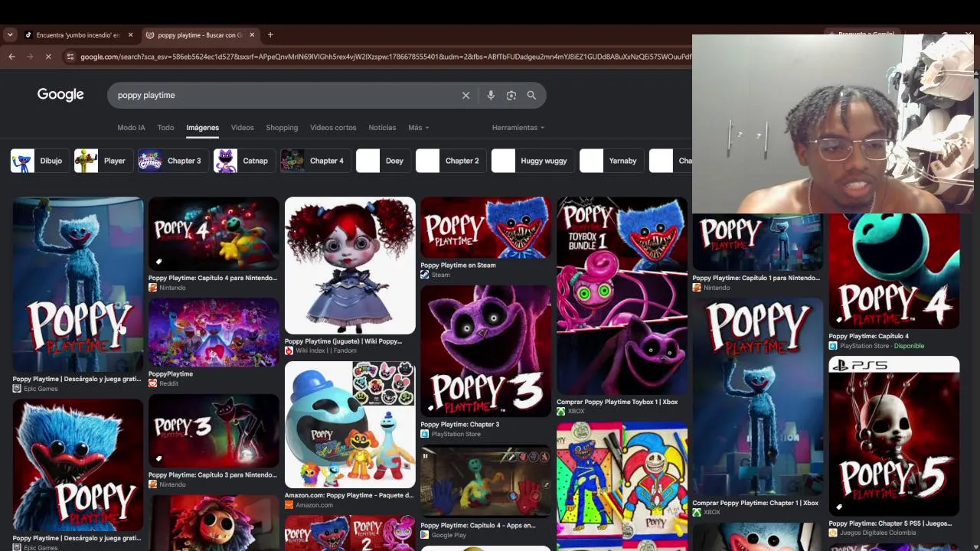The image size is (980, 551).
Task: Click the browser address bar URL
Action: (386, 57)
